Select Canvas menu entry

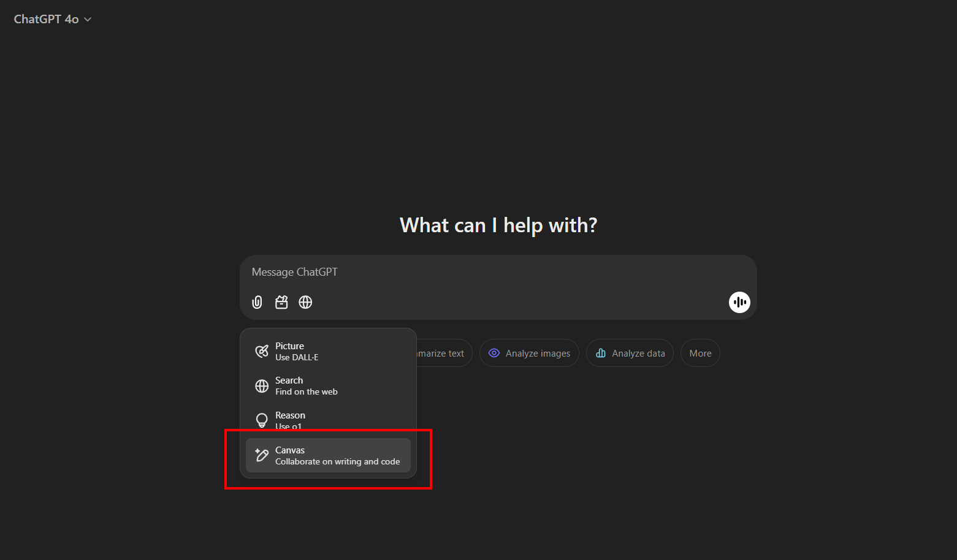tap(328, 455)
